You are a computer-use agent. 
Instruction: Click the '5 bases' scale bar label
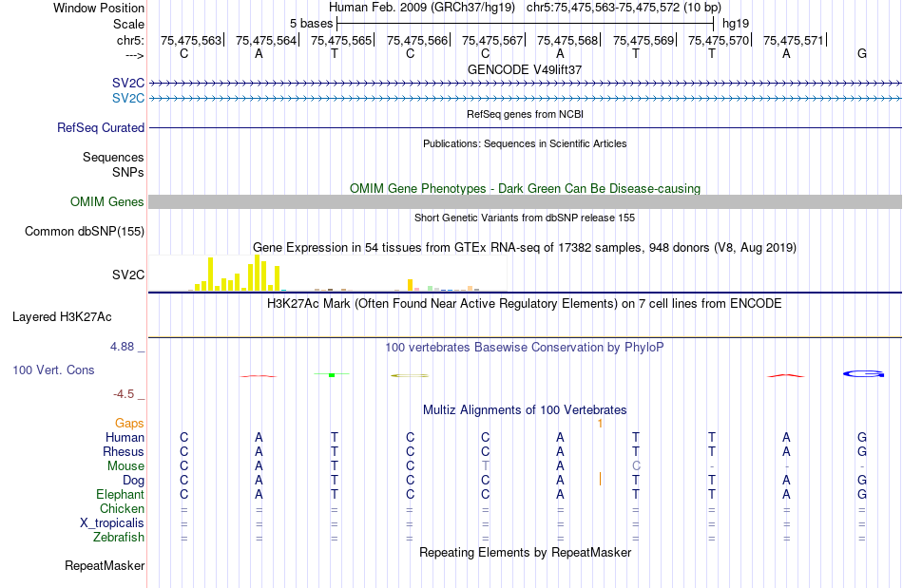tap(311, 24)
